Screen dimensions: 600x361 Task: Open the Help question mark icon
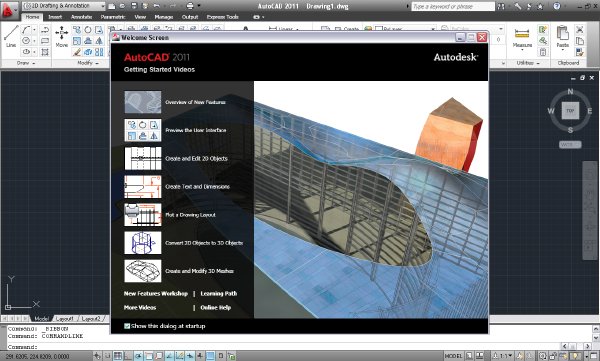pos(557,6)
